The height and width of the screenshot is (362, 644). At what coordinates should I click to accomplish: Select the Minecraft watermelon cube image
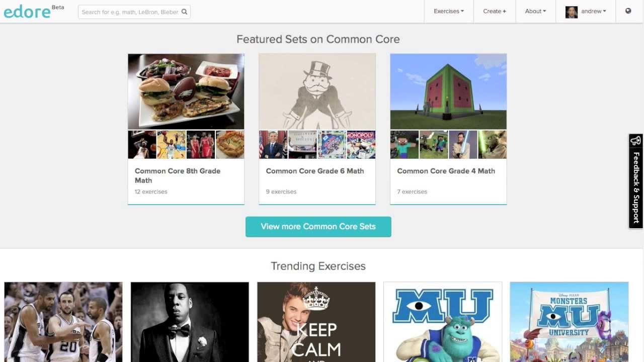click(448, 92)
